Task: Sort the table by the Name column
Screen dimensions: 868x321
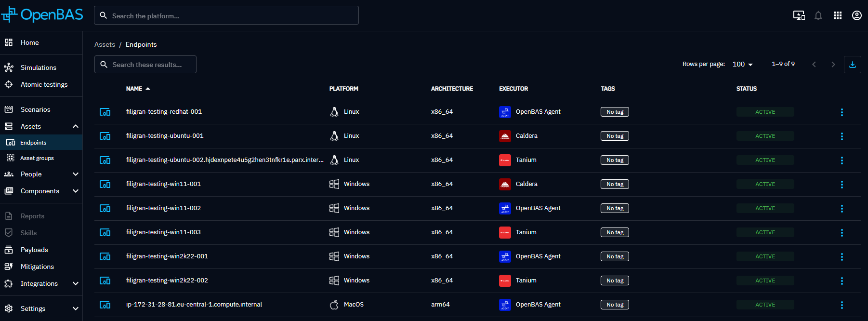Action: pyautogui.click(x=134, y=89)
